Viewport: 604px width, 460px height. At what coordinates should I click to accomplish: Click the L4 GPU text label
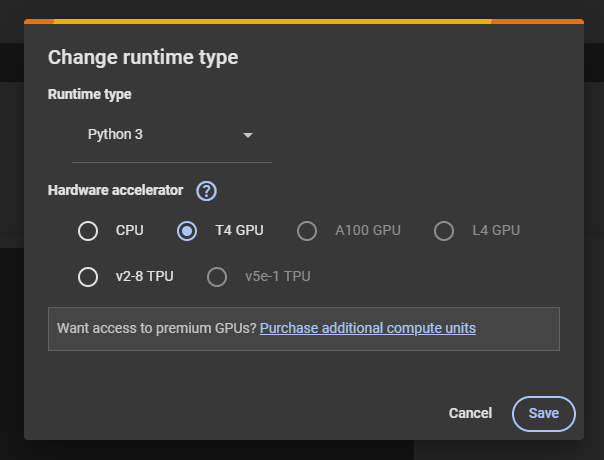(x=496, y=231)
